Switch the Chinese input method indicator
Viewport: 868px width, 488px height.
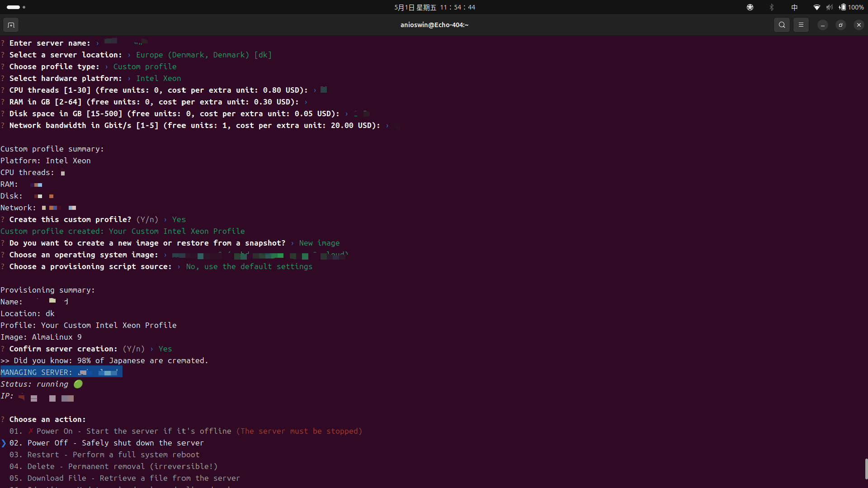(x=794, y=7)
